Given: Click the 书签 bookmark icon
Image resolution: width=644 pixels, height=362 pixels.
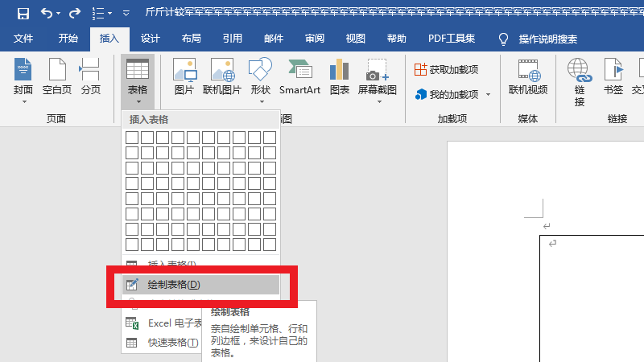Looking at the screenshot, I should 613,77.
